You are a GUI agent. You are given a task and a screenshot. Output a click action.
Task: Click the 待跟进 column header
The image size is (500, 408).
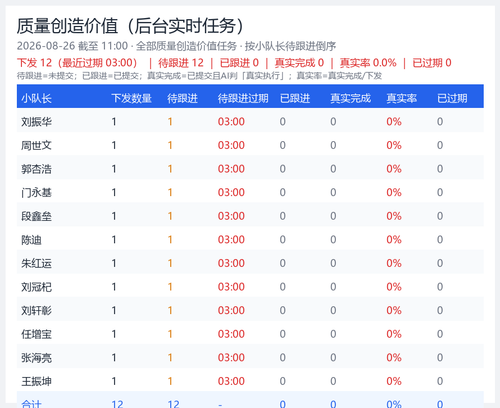(182, 98)
